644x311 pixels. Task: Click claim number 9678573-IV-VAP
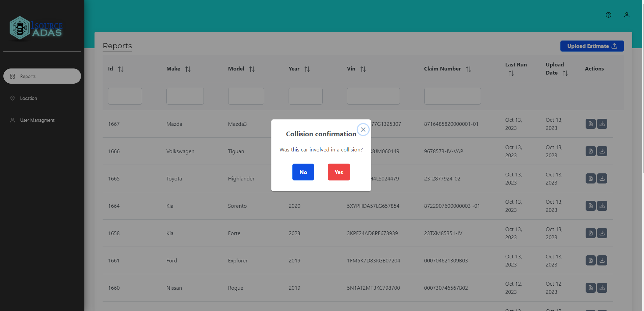444,151
